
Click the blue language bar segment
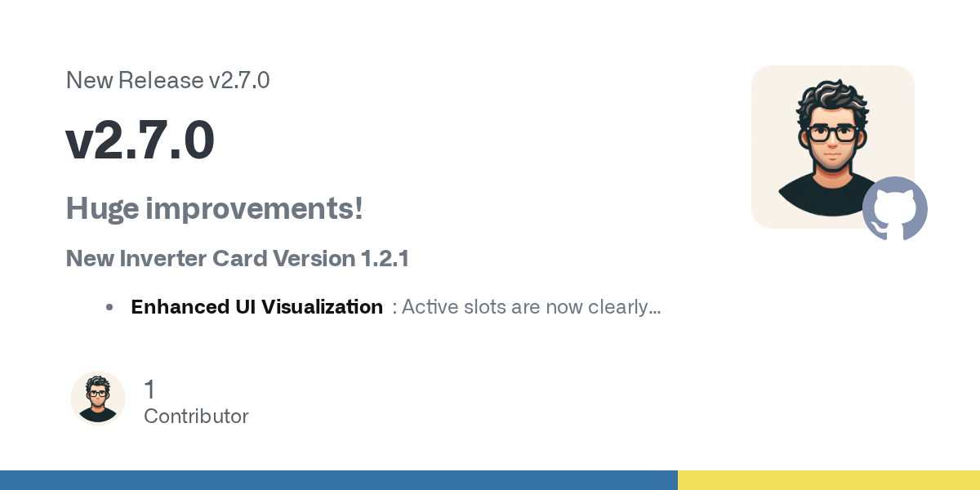[338, 480]
